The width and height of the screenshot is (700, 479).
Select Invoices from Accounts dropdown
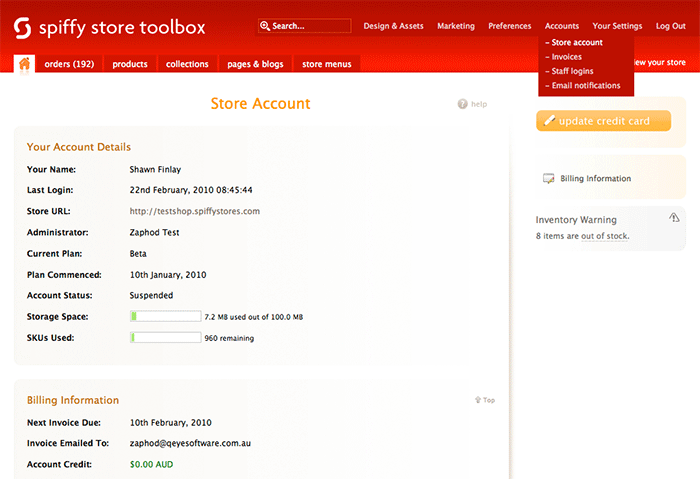click(x=567, y=57)
